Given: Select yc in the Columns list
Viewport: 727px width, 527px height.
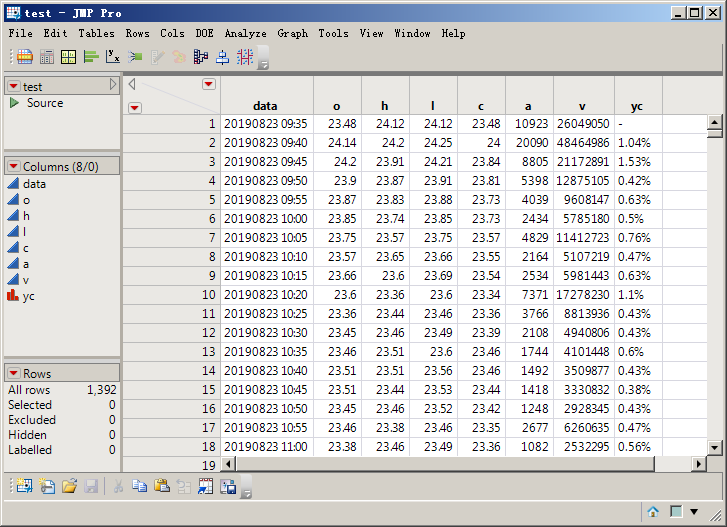Looking at the screenshot, I should tap(28, 296).
